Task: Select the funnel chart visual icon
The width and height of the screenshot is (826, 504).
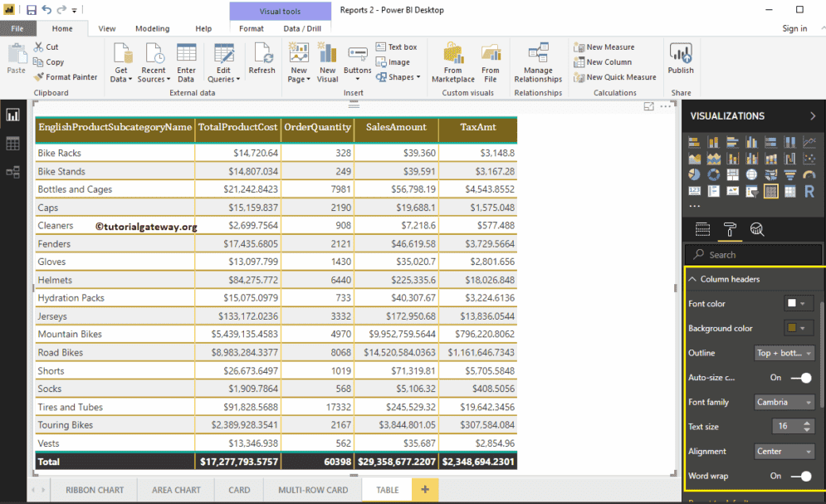Action: [790, 174]
